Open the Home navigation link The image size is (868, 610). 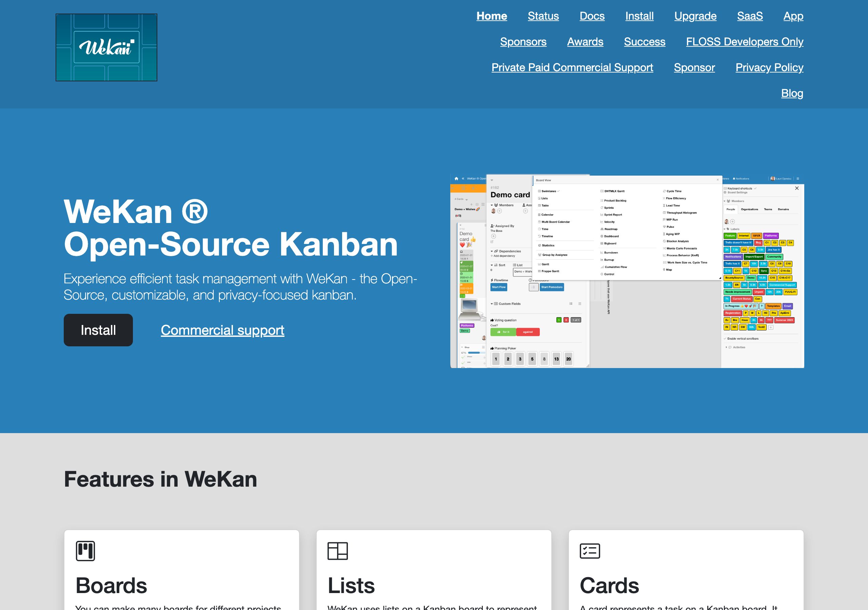click(x=491, y=16)
